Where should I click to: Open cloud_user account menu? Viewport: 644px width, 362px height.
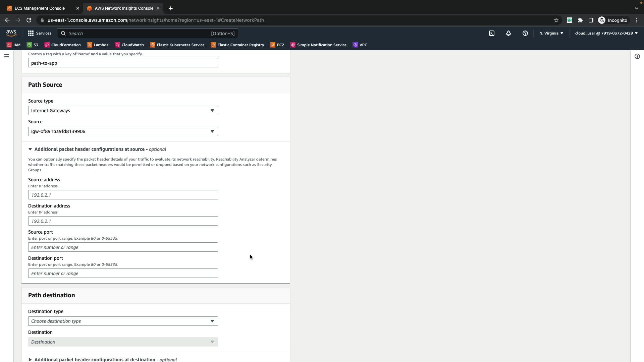click(x=606, y=33)
